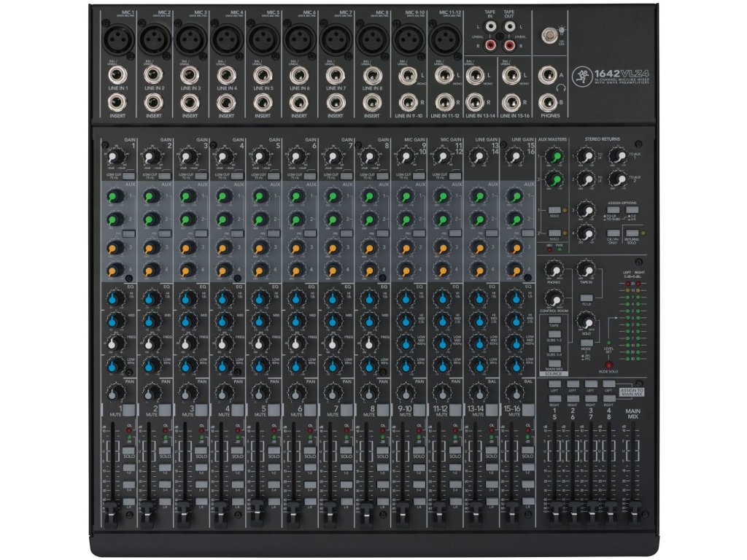
Task: Click the channel 5 Pan knob
Action: click(x=259, y=390)
